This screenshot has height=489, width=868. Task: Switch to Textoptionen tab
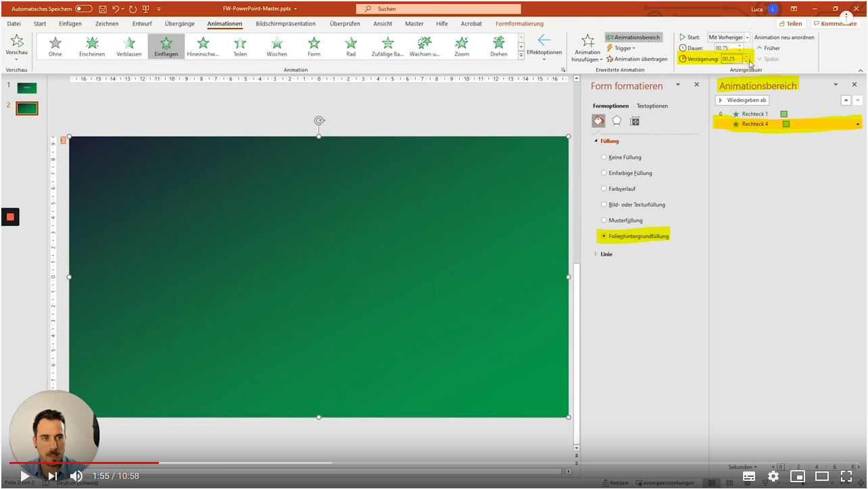(652, 106)
